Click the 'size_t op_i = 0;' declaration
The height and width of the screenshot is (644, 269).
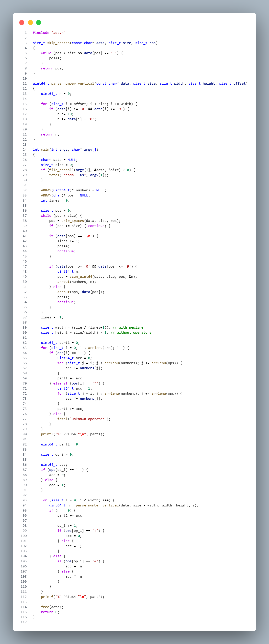click(x=57, y=454)
